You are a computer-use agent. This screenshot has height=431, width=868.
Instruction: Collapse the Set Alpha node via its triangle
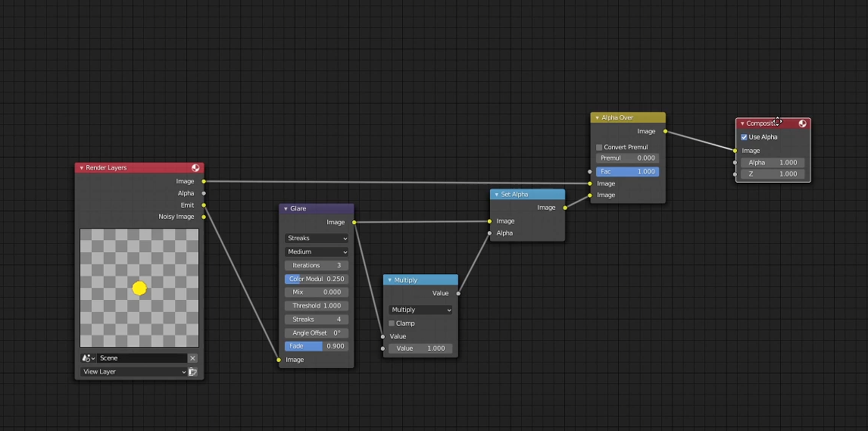(497, 195)
